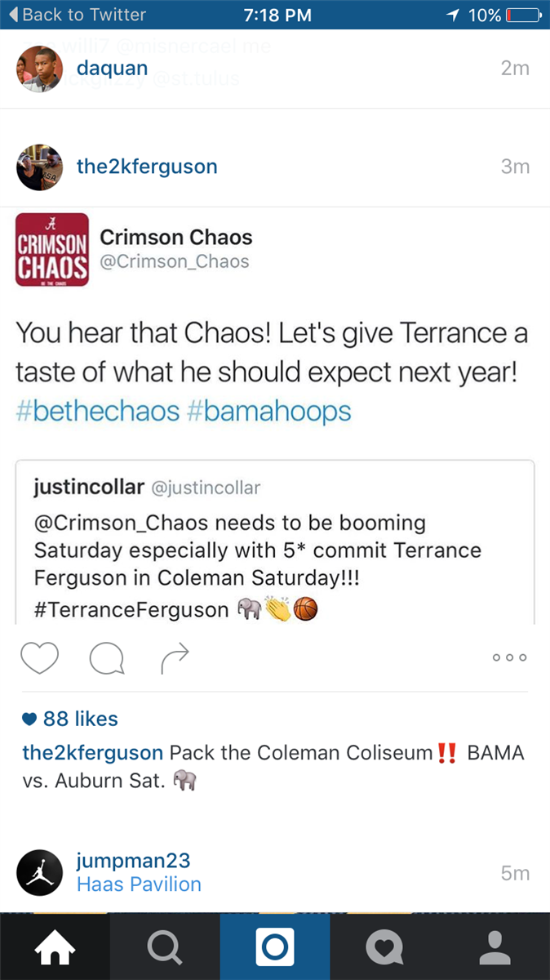
Task: Open the Search tab
Action: 165,947
